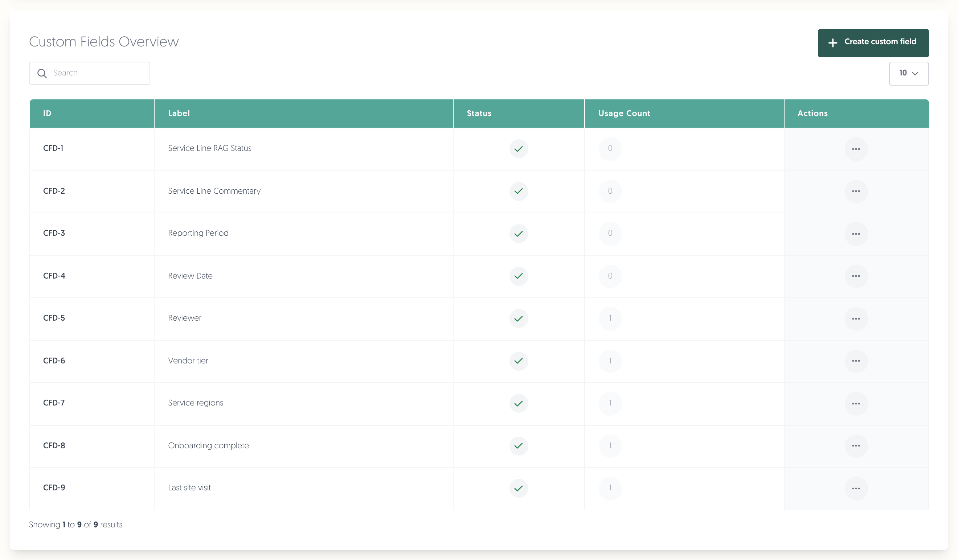Click the usage count badge for CFD-1
Screen dimensions: 958x560
point(610,149)
